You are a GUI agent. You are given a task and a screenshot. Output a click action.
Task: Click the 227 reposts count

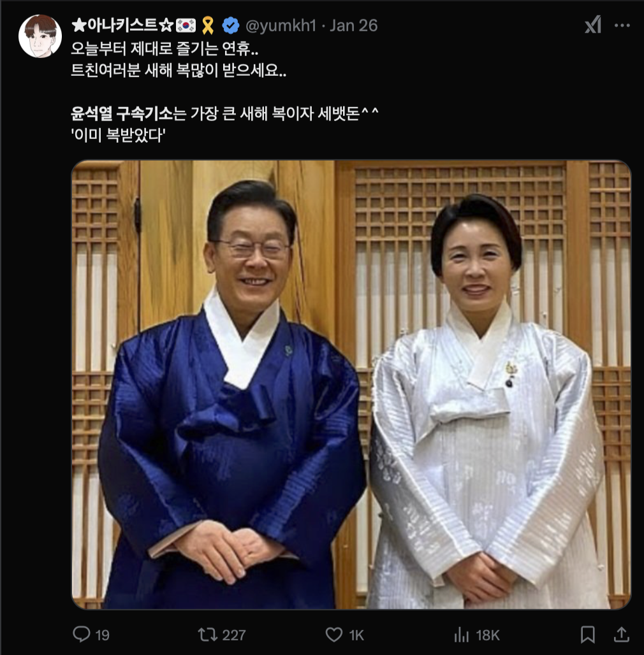pos(234,635)
